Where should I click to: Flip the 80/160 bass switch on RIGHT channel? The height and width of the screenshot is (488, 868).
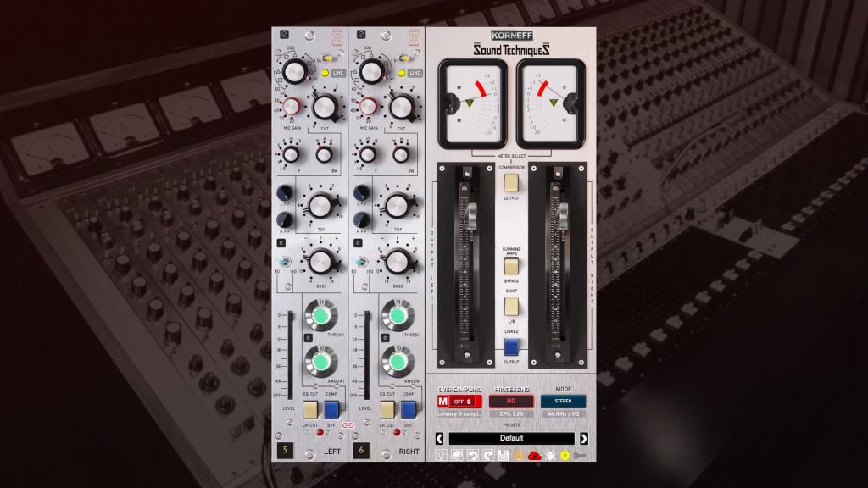(x=361, y=262)
